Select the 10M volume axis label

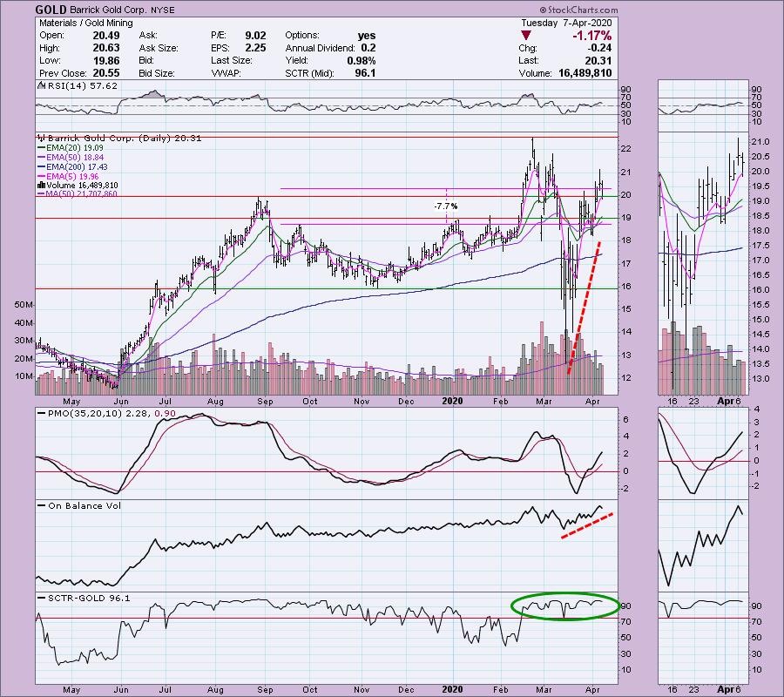(24, 376)
